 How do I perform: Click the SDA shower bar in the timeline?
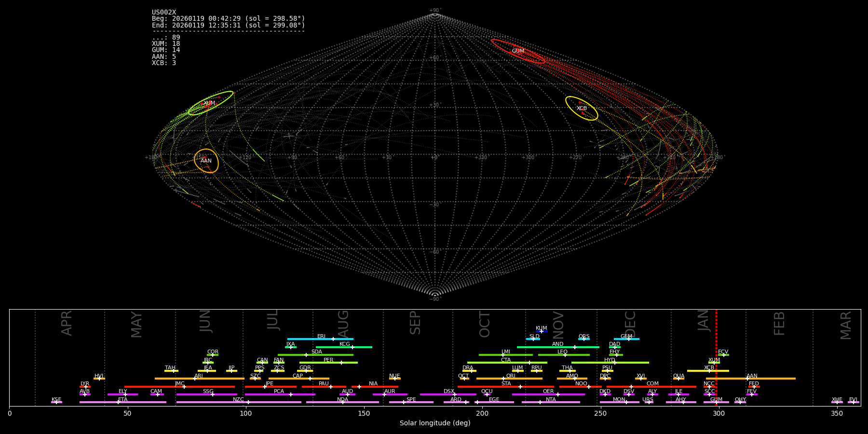[x=315, y=355]
